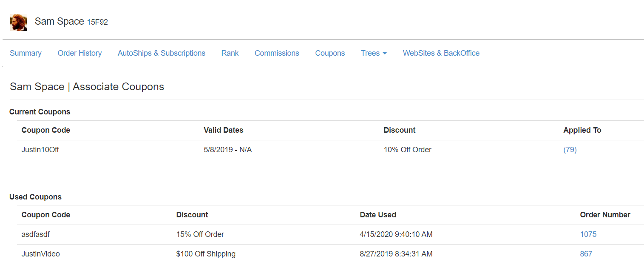Open order number 1075
Image resolution: width=644 pixels, height=279 pixels.
(588, 234)
